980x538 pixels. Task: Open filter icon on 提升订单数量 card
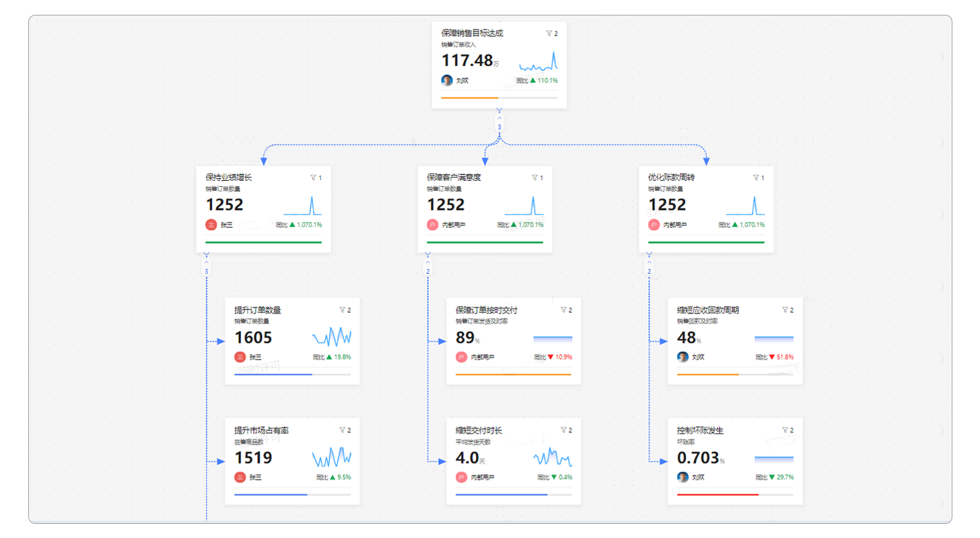[x=342, y=310]
